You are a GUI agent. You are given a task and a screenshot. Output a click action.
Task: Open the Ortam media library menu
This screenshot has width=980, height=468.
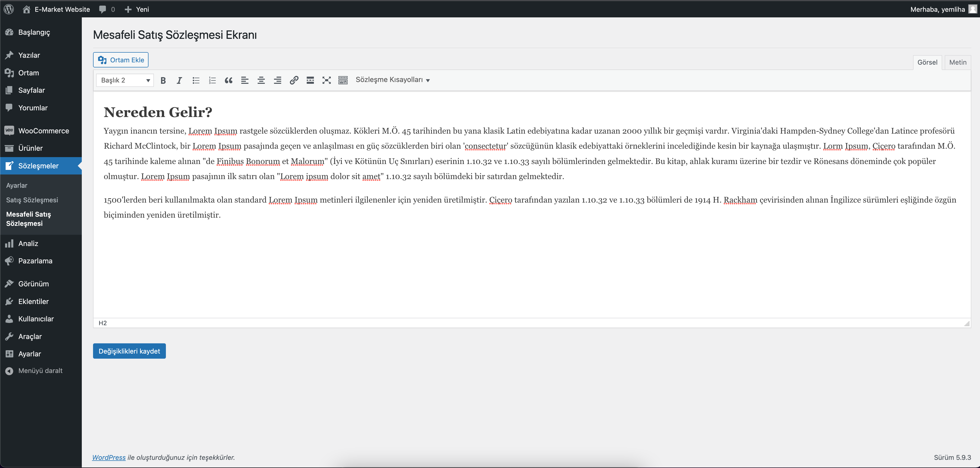(x=41, y=73)
